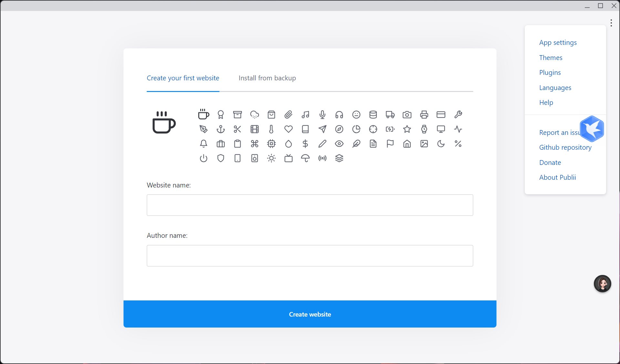Screen dimensions: 620x364
Task: Open the Github repository link
Action: (565, 147)
